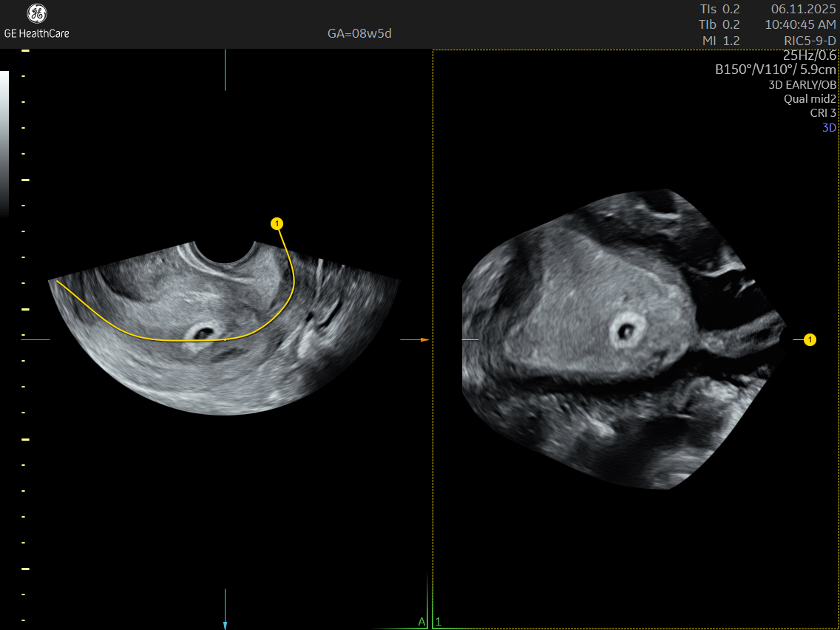Click the grayscale bar on left edge
The width and height of the screenshot is (840, 630).
[4, 143]
